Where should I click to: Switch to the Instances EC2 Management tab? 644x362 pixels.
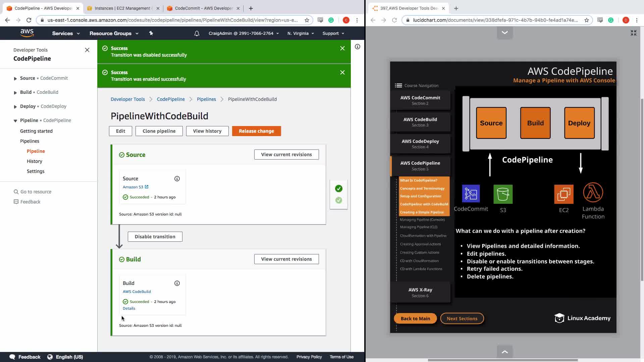(x=122, y=8)
